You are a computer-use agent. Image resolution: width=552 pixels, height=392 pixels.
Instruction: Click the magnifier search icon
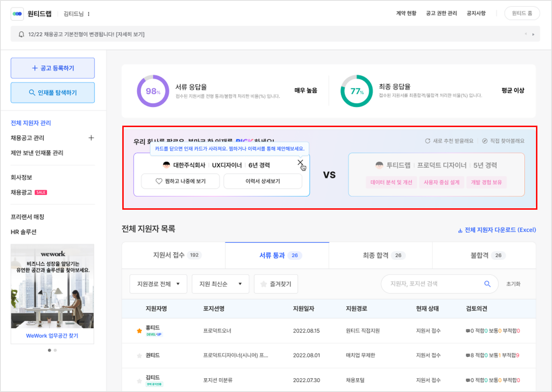[x=487, y=284]
